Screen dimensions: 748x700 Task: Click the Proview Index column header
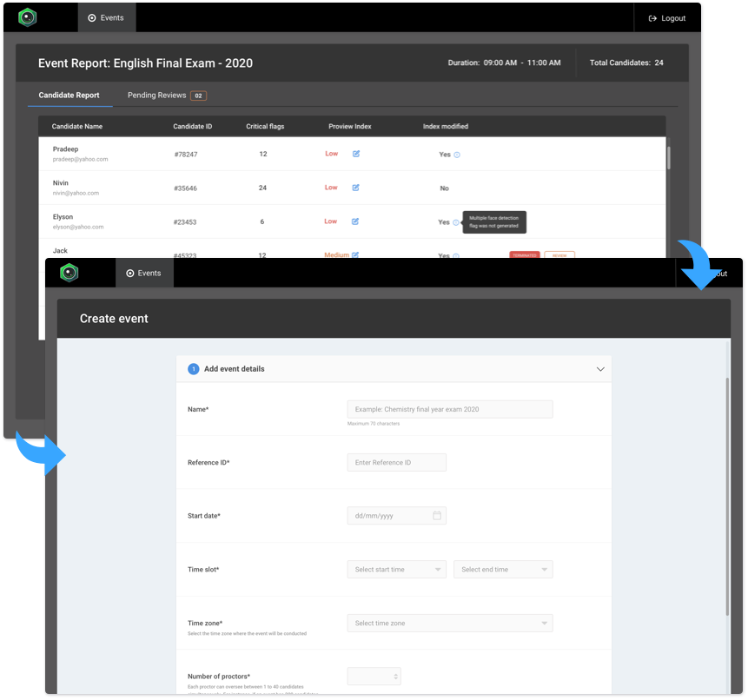click(349, 126)
